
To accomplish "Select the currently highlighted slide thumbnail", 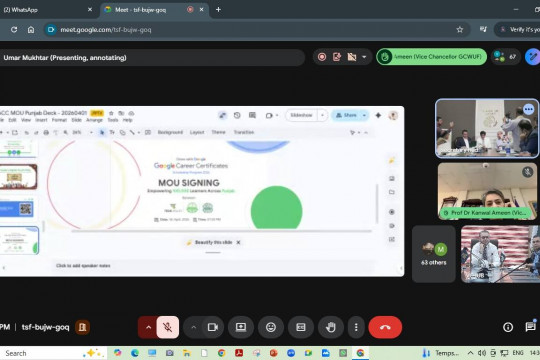I will [19, 240].
